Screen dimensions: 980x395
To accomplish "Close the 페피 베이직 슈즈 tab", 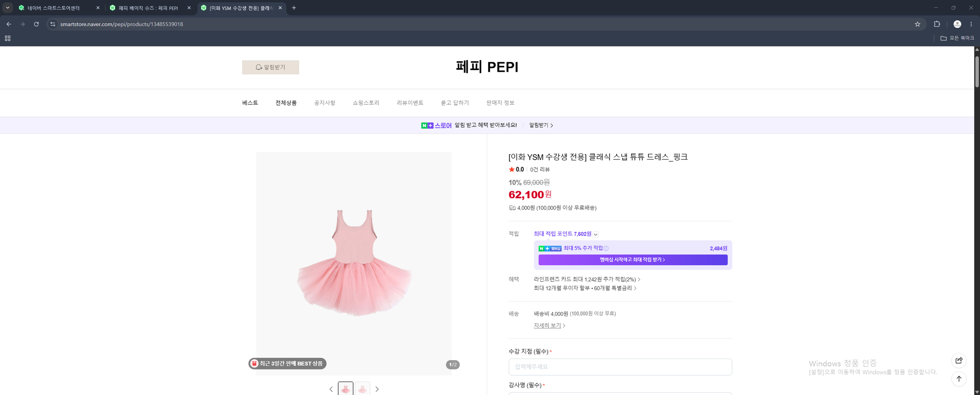I will [x=189, y=8].
